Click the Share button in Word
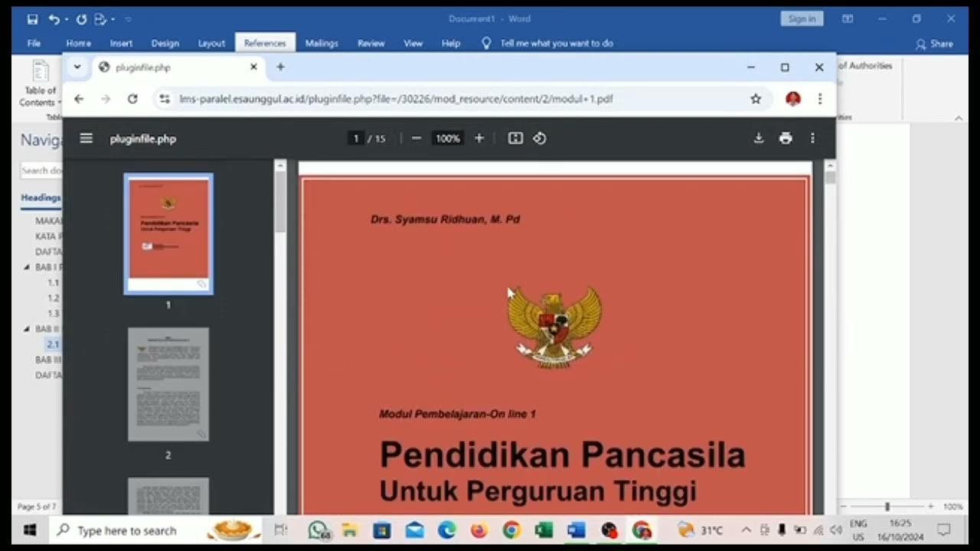 click(934, 44)
